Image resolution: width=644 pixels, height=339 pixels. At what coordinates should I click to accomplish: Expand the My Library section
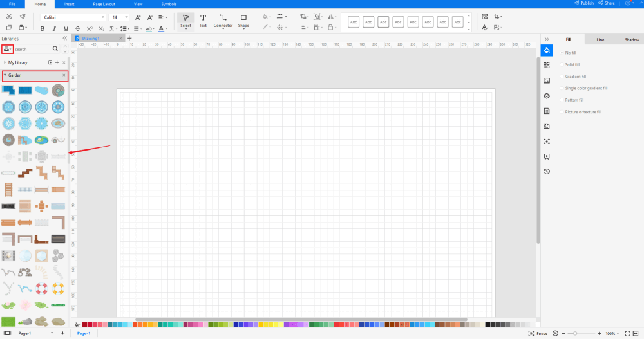tap(5, 62)
